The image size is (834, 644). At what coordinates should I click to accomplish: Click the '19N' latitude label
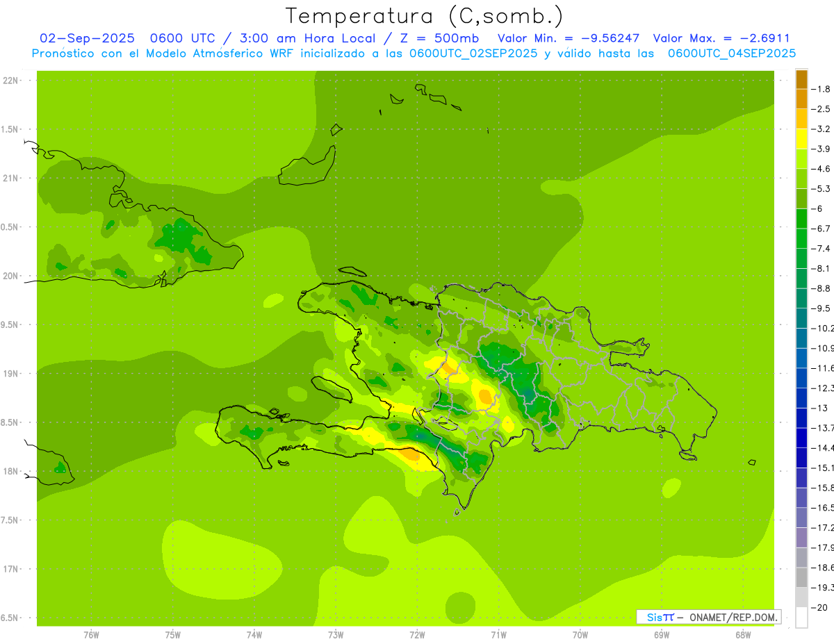10,374
